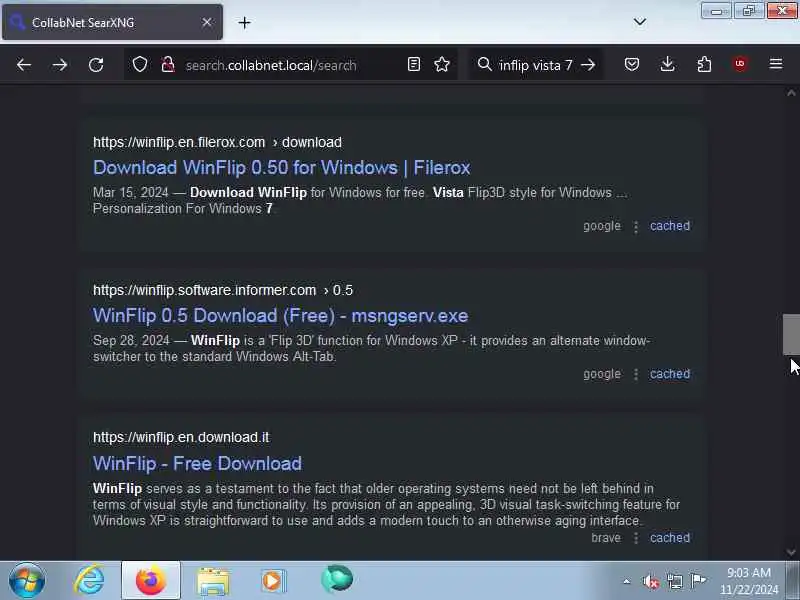
Task: Click the network tray icon
Action: tap(674, 581)
